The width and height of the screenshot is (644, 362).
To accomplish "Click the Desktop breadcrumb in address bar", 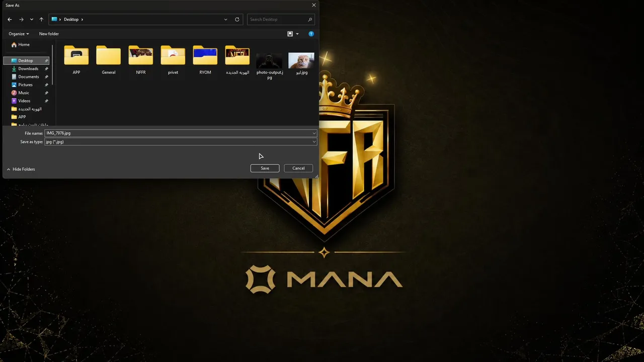I will (x=71, y=20).
